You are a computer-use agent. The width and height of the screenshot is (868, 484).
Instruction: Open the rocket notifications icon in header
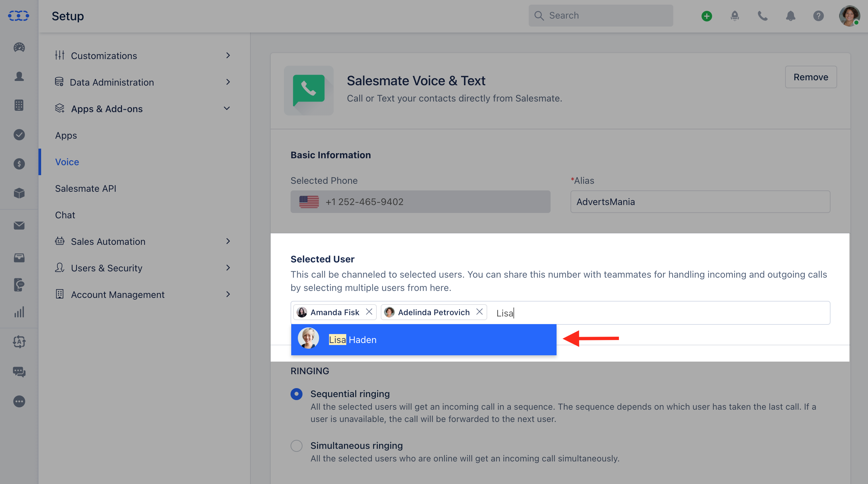pos(735,16)
